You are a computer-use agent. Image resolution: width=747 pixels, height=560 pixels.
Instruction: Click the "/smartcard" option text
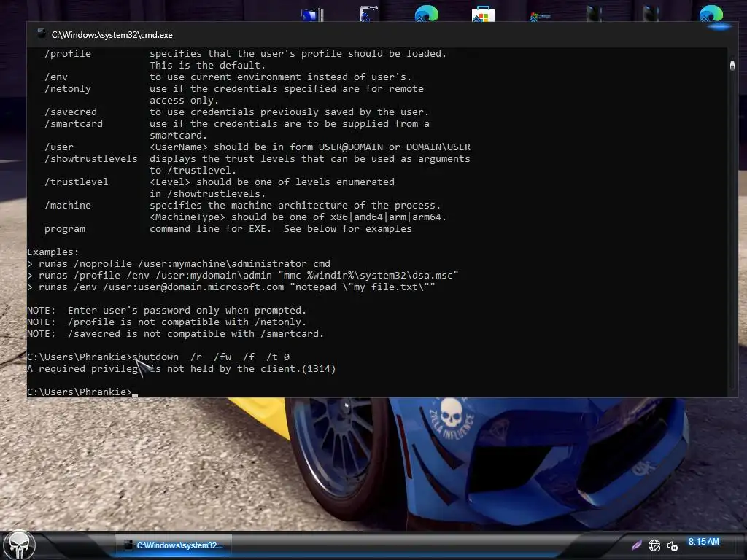click(74, 123)
